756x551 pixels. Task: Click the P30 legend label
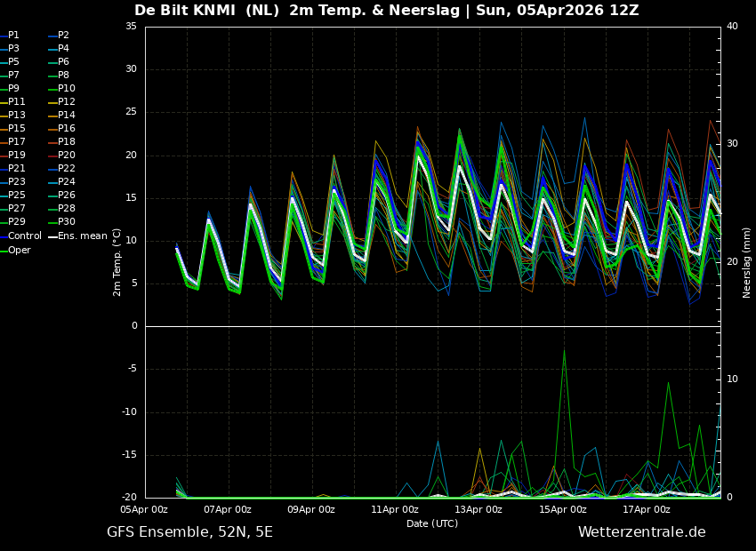click(67, 222)
